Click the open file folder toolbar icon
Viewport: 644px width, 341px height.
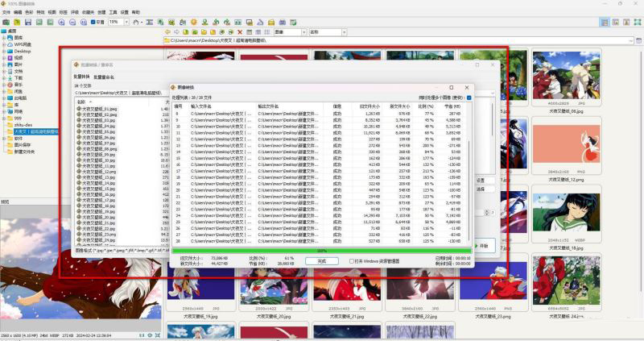click(17, 23)
